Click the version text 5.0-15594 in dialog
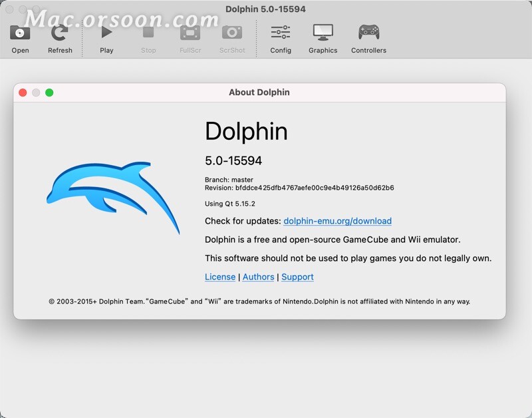This screenshot has height=418, width=532. (233, 160)
